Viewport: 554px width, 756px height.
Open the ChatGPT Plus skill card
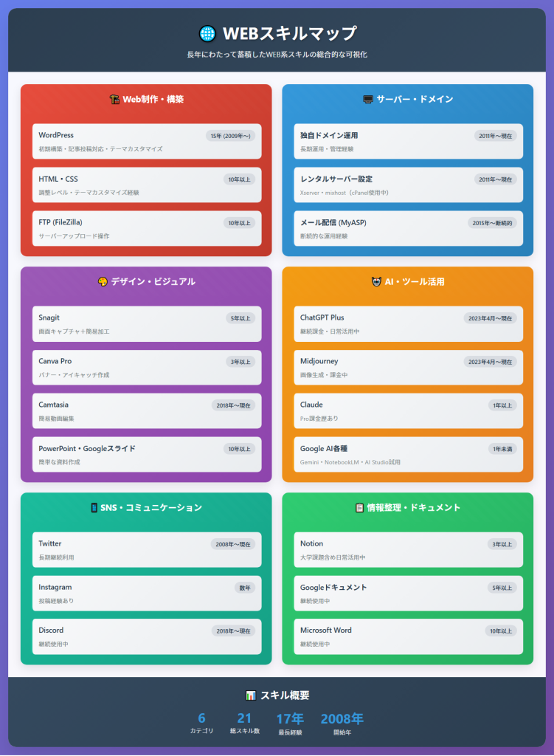point(408,324)
